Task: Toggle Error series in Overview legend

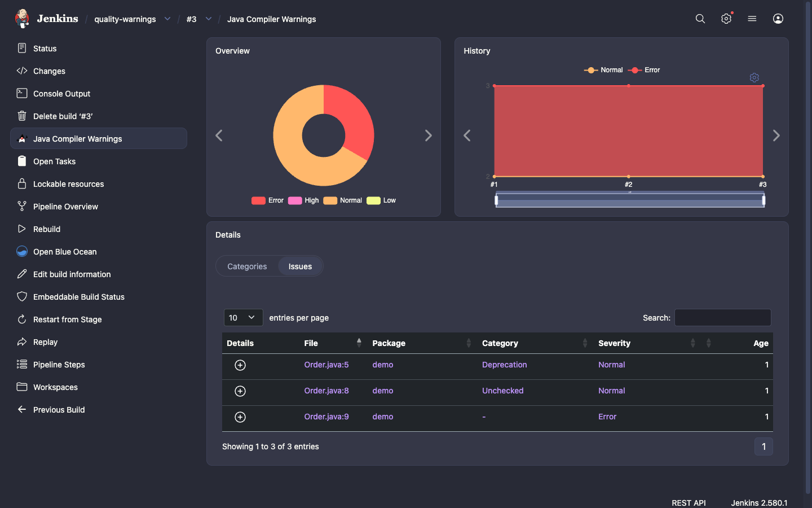Action: pyautogui.click(x=267, y=200)
